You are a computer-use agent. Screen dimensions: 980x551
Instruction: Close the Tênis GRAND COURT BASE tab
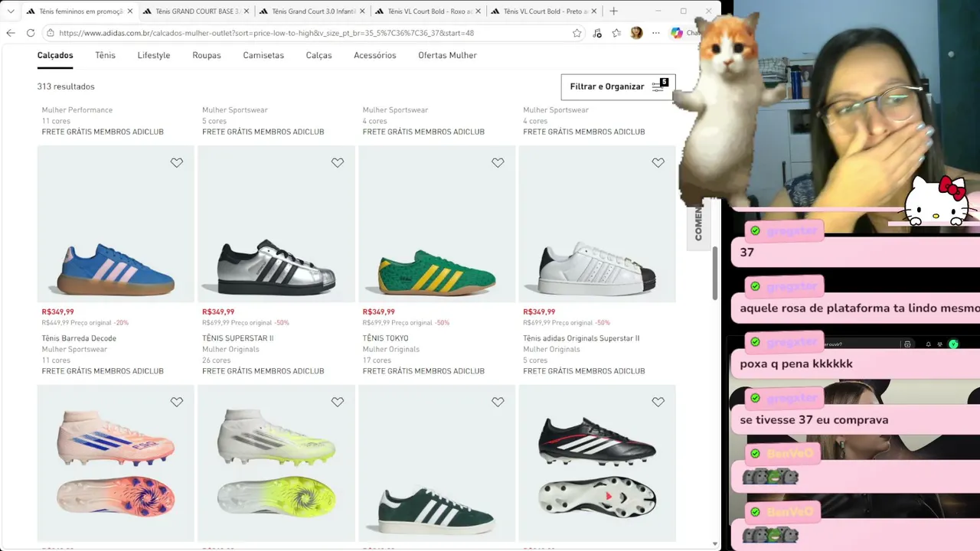[247, 11]
